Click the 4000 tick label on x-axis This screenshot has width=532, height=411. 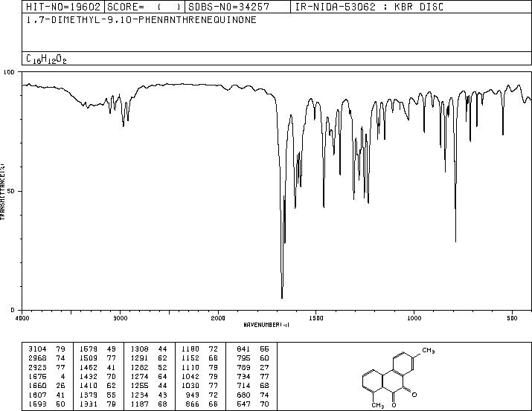point(22,318)
